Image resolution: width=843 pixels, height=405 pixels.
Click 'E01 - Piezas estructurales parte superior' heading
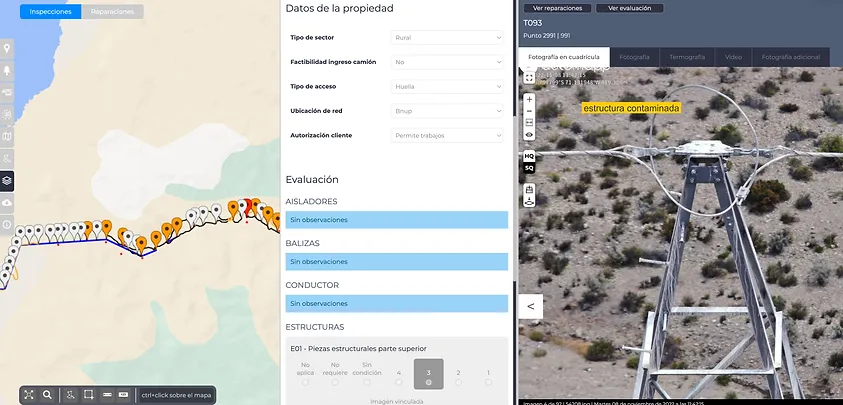[359, 349]
